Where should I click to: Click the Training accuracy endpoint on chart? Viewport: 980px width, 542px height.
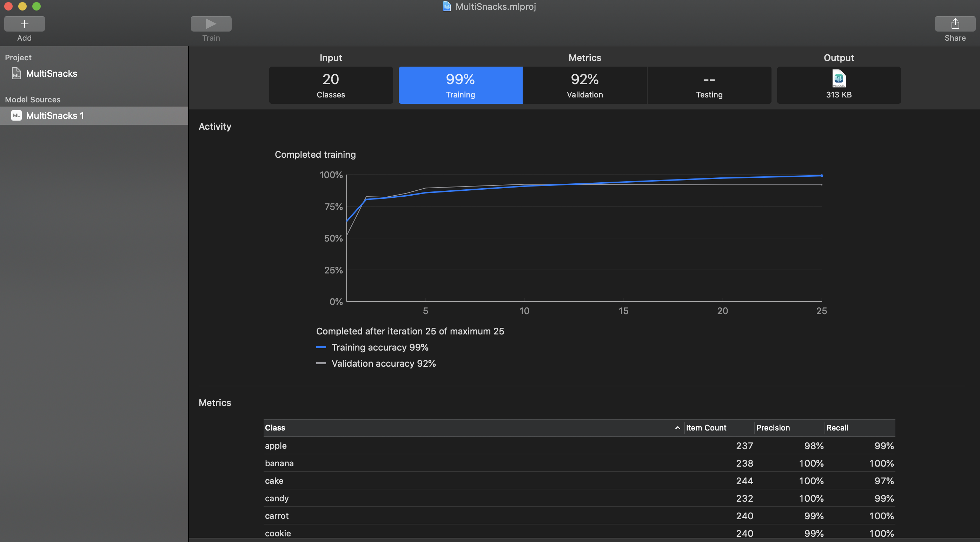pos(822,176)
